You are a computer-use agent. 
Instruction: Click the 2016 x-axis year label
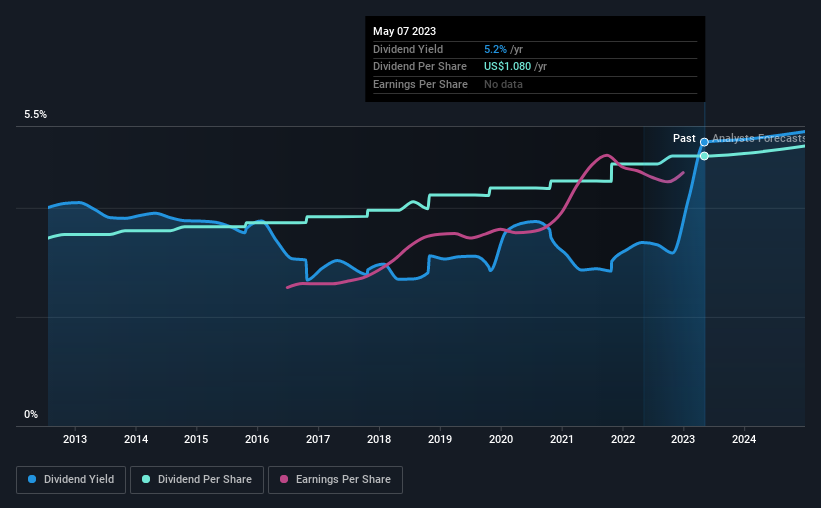(x=257, y=439)
